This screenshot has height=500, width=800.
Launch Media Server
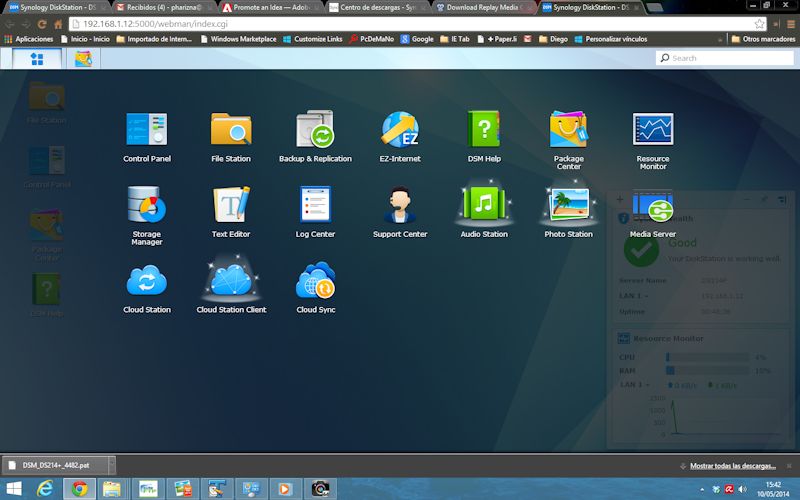pyautogui.click(x=653, y=205)
